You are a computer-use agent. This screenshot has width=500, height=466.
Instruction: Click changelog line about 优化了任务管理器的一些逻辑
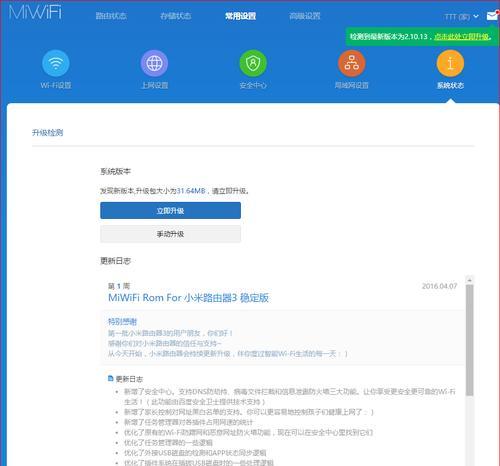pyautogui.click(x=168, y=443)
